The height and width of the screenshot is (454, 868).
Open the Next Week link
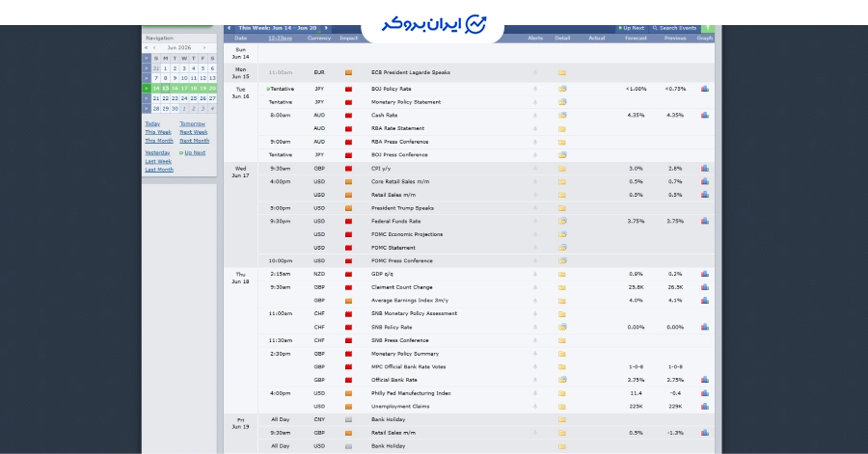pos(193,132)
